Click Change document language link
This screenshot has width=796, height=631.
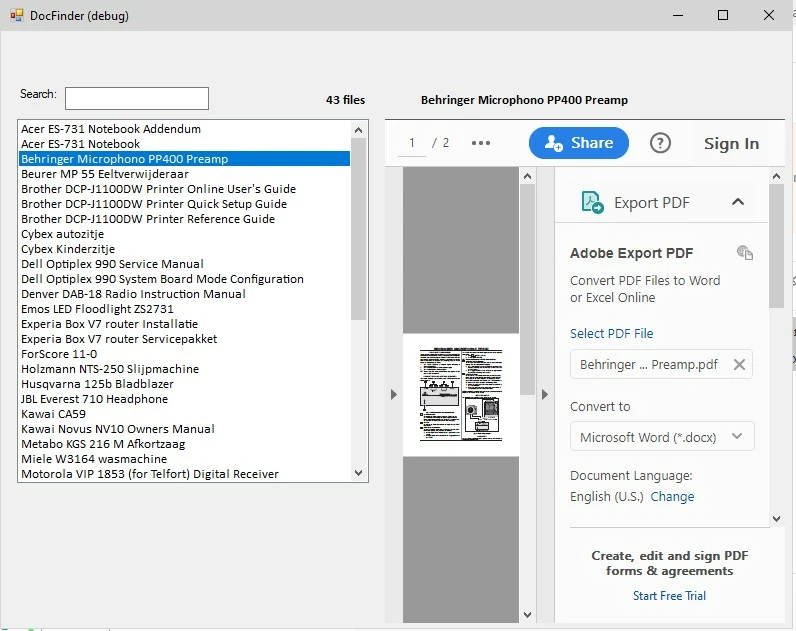tap(672, 496)
